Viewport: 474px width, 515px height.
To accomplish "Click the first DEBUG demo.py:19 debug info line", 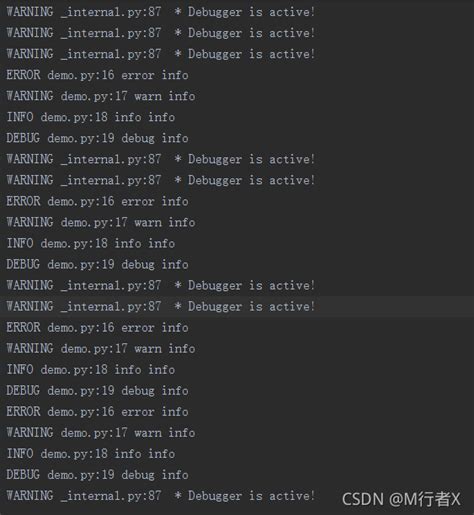I will 97,138.
